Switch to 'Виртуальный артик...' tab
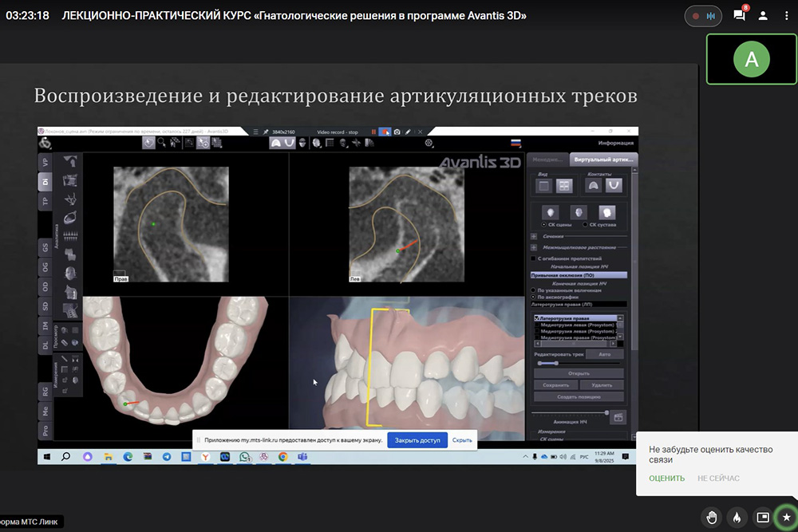 point(604,160)
